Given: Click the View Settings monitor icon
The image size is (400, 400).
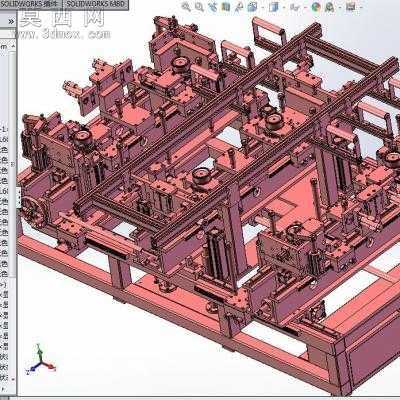Looking at the screenshot, I should pos(350,7).
